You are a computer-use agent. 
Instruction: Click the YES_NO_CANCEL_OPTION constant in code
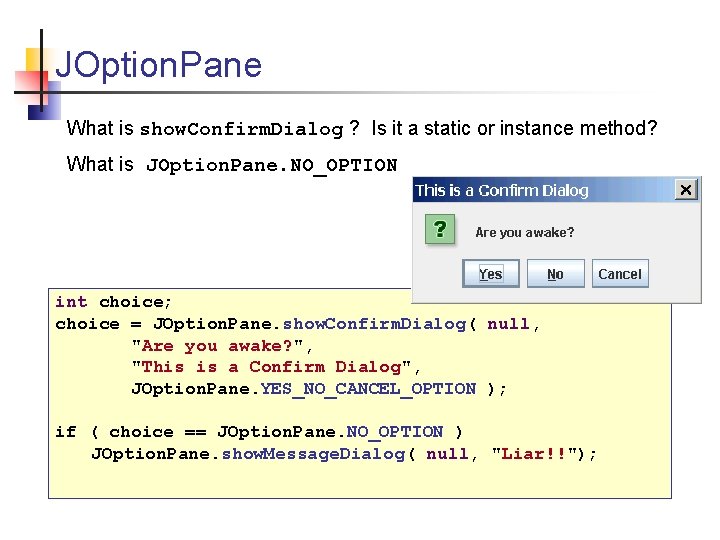coord(368,389)
